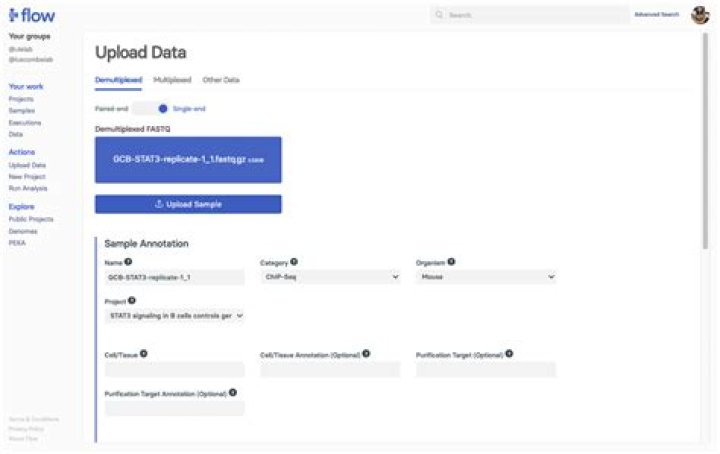Select the GCB-STAT3-replicate-1_1.fastq.gz file box
Screen dimensions: 720x454
(x=188, y=160)
